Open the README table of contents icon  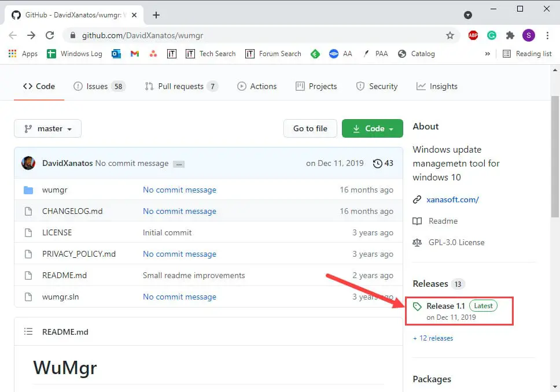[28, 332]
